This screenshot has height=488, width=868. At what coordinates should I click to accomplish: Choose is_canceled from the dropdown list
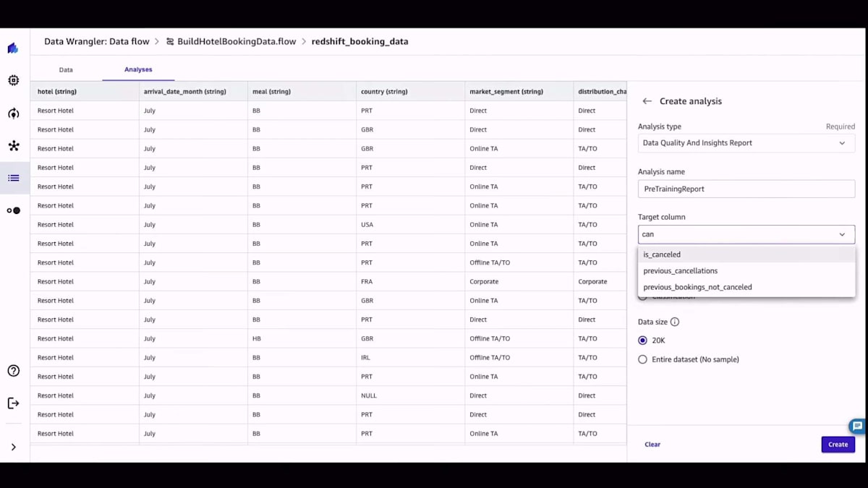[746, 254]
